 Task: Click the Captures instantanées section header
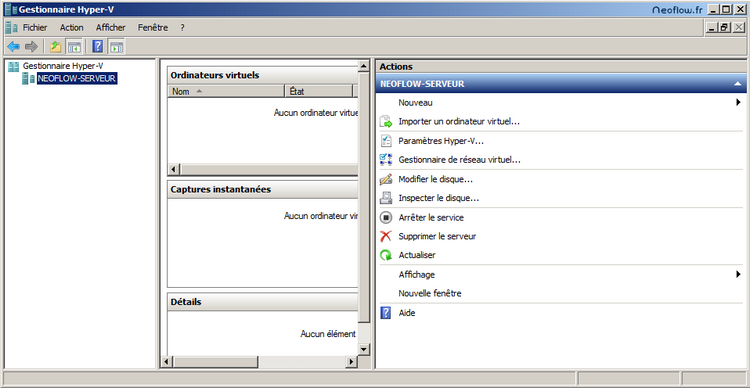click(263, 189)
